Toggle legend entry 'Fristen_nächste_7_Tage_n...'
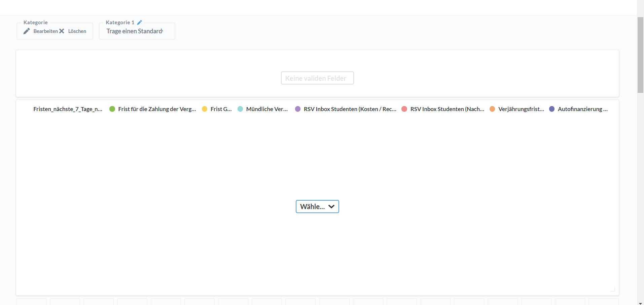Image resolution: width=644 pixels, height=305 pixels. (x=68, y=109)
